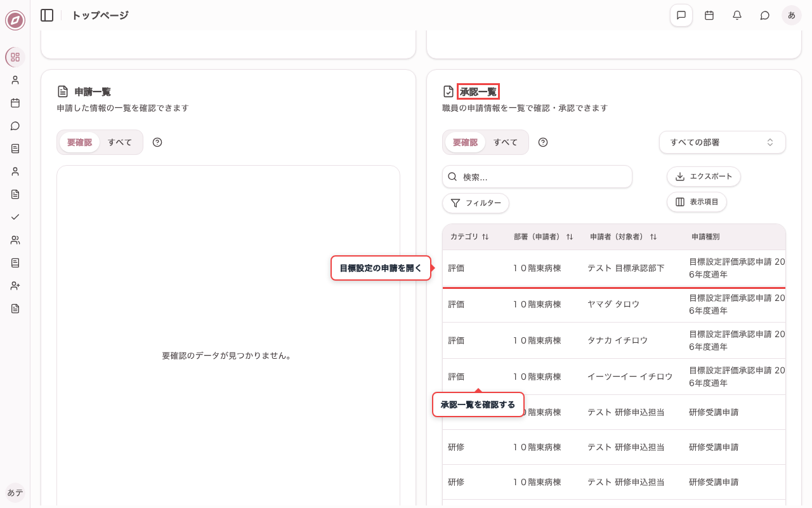Click the 申請種別 column header
The width and height of the screenshot is (812, 508).
[705, 237]
